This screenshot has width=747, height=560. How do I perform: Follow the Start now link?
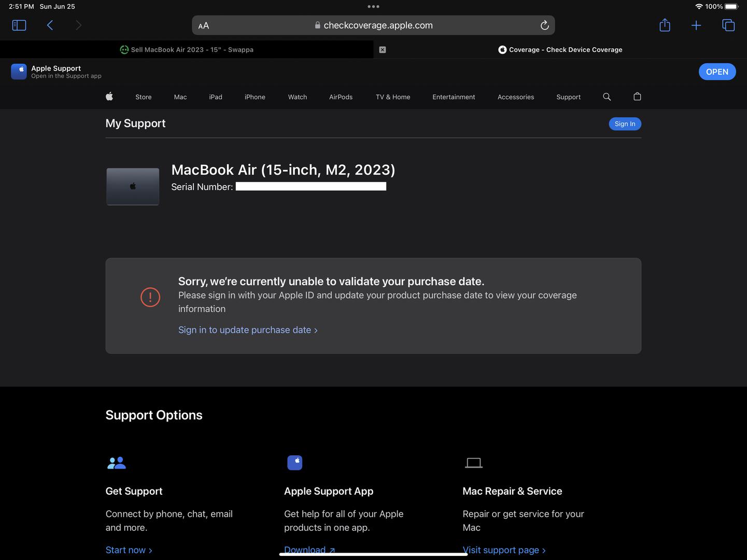(x=129, y=550)
